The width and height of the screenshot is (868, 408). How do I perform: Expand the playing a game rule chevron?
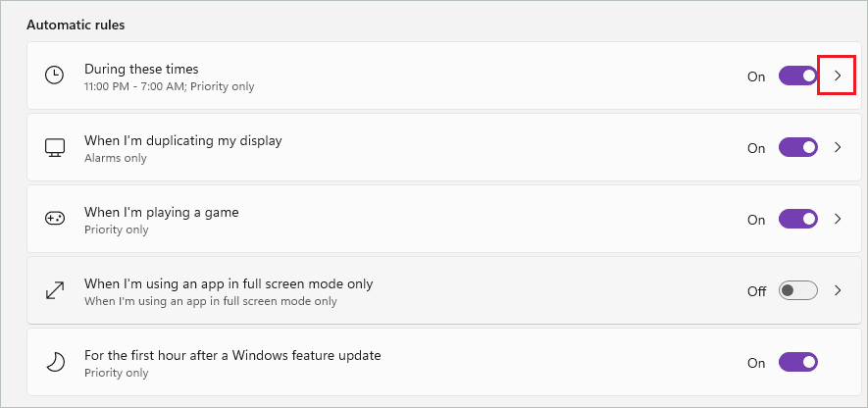[x=838, y=220]
